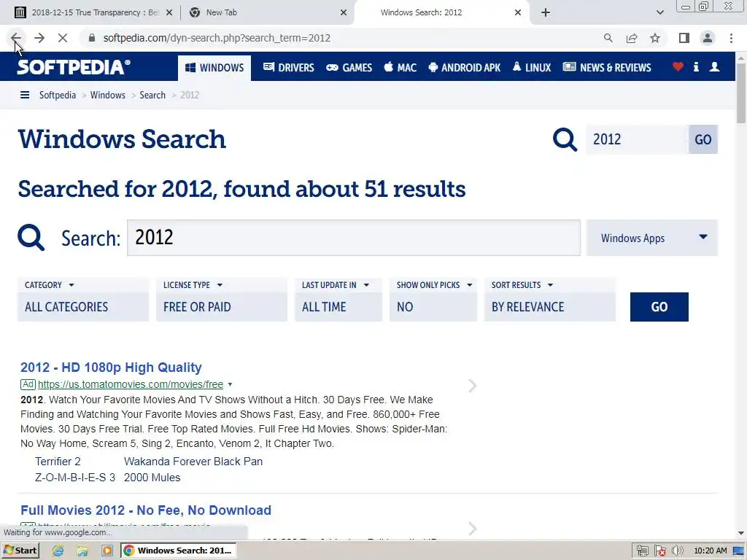Click the Softpedia logo
The image size is (747, 560).
coord(74,66)
